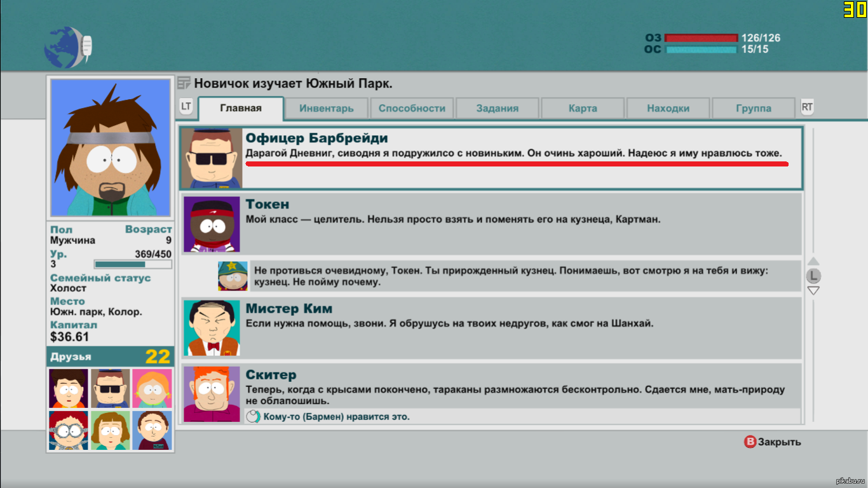Open the Главная tab
The height and width of the screenshot is (488, 868).
241,108
